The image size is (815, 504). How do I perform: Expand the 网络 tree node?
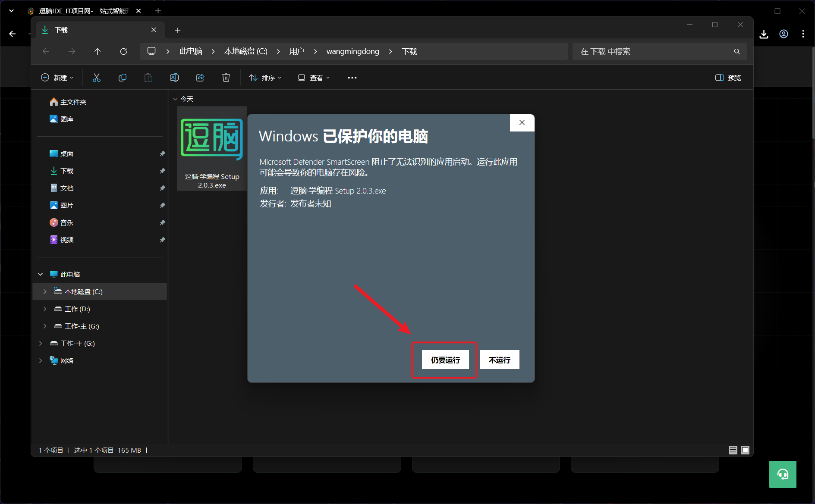point(40,360)
